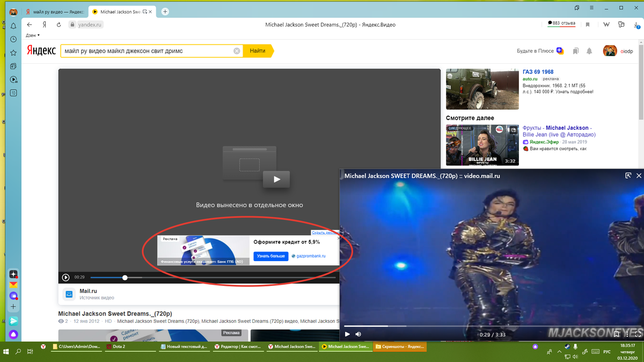The image size is (644, 362).
Task: Return popup video to the tab
Action: (628, 175)
